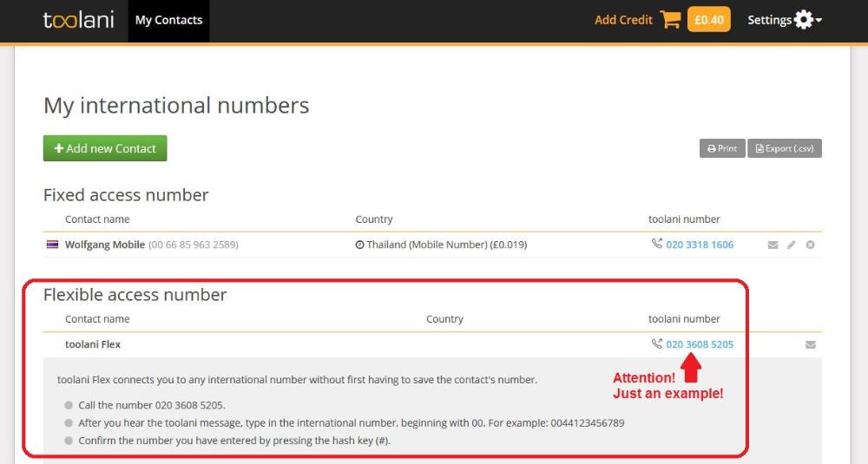Click the Thailand flag icon
This screenshot has height=464, width=868.
pyautogui.click(x=52, y=245)
